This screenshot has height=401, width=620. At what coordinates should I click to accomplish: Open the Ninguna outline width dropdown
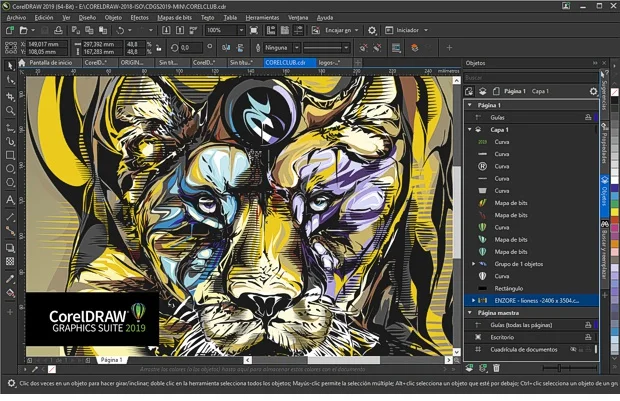point(297,48)
